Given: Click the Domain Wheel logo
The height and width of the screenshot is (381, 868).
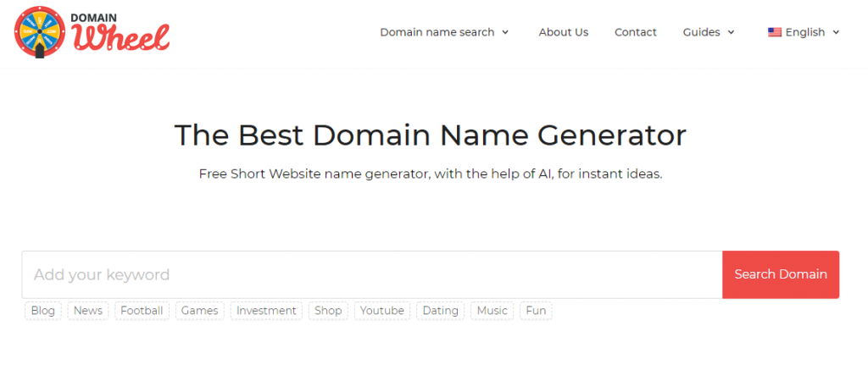Looking at the screenshot, I should (x=92, y=32).
